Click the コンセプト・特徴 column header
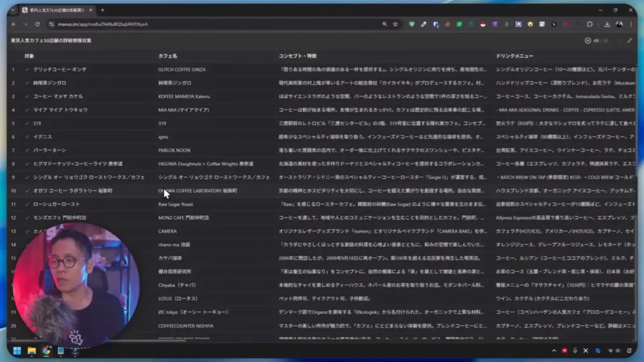The width and height of the screenshot is (644, 362). 297,56
